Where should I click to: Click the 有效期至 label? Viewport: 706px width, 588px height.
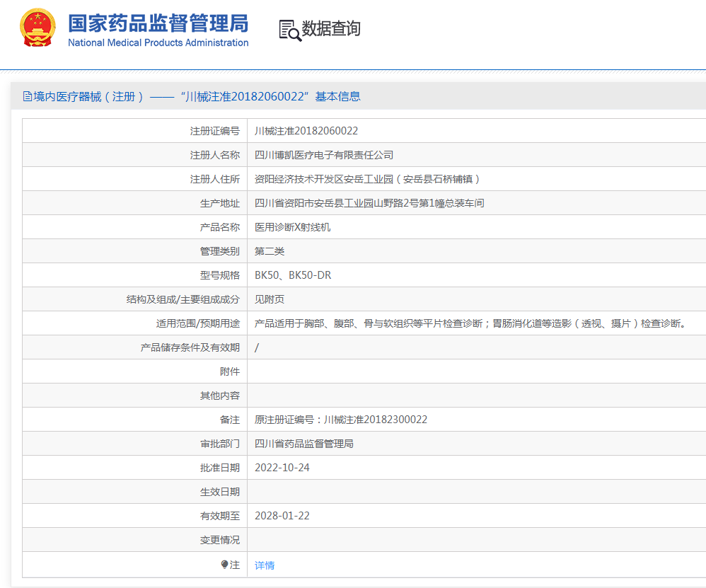[x=220, y=516]
